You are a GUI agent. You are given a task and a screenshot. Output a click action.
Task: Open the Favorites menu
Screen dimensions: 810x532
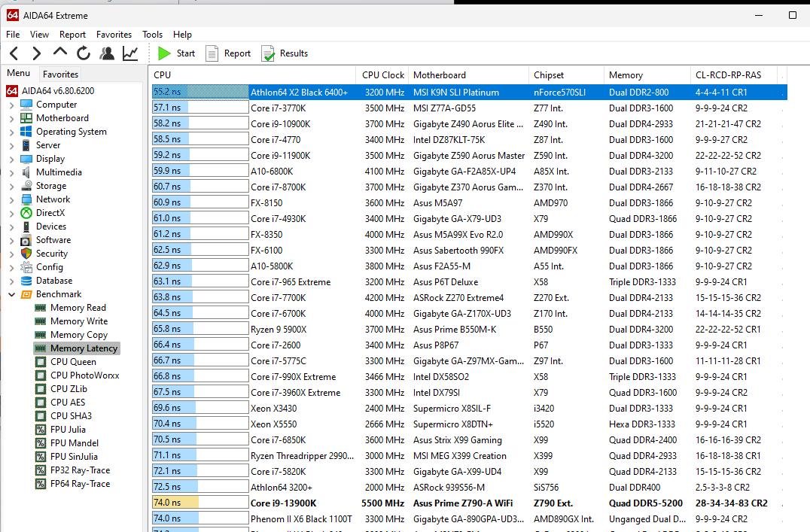pos(114,35)
